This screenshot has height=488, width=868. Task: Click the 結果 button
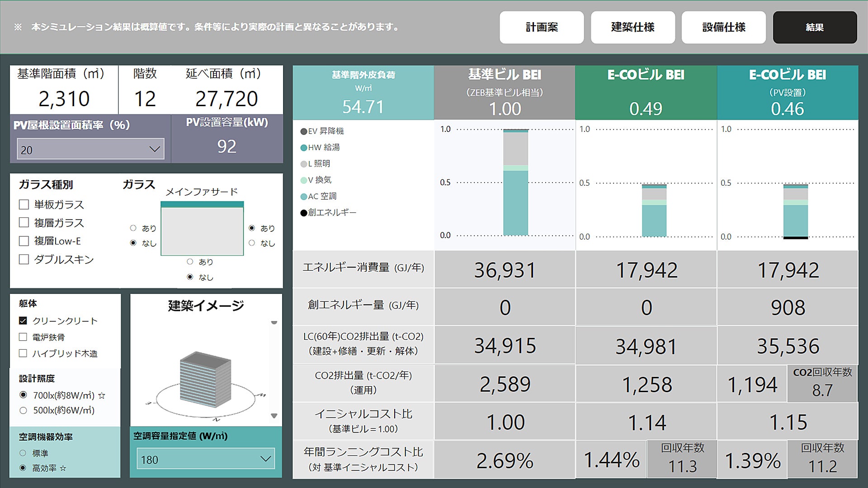tap(815, 28)
